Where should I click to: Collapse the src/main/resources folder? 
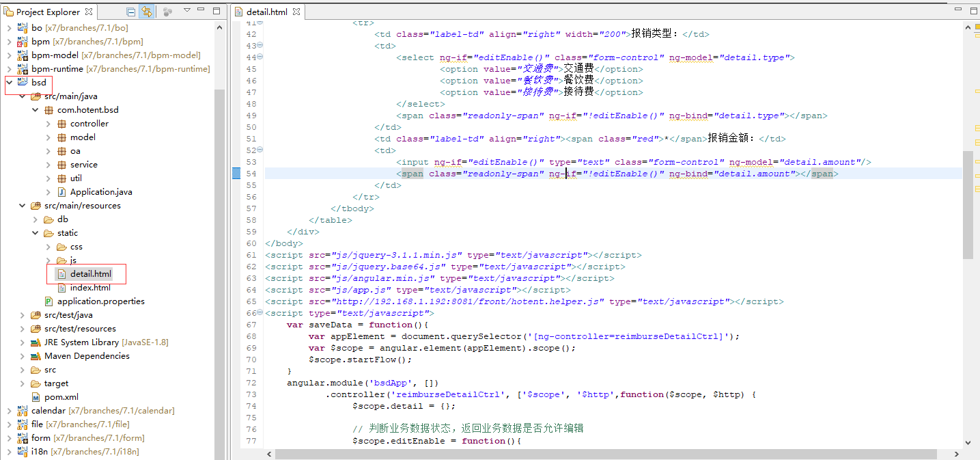[x=22, y=206]
